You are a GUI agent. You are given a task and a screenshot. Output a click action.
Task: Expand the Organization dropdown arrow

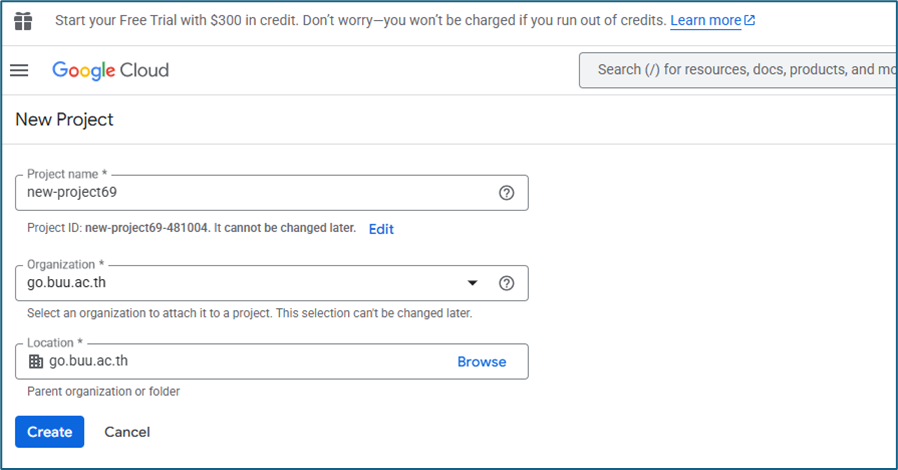coord(473,283)
